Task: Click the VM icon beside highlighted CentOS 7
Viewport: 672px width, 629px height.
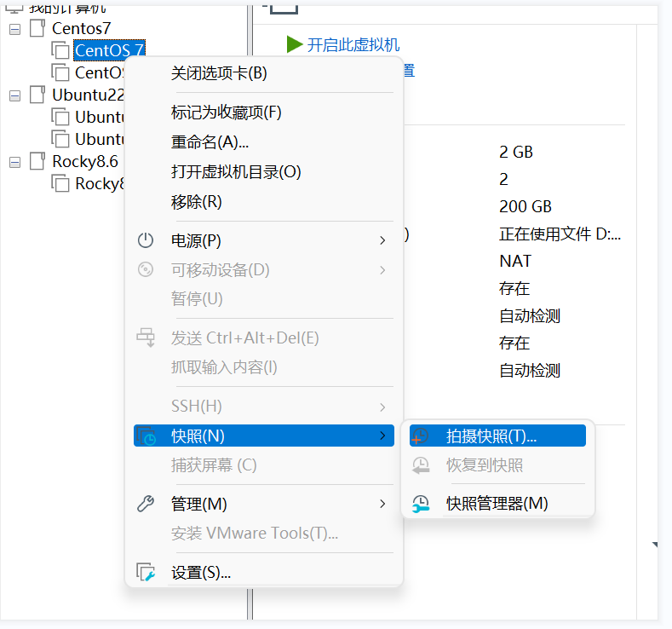Action: coord(60,50)
